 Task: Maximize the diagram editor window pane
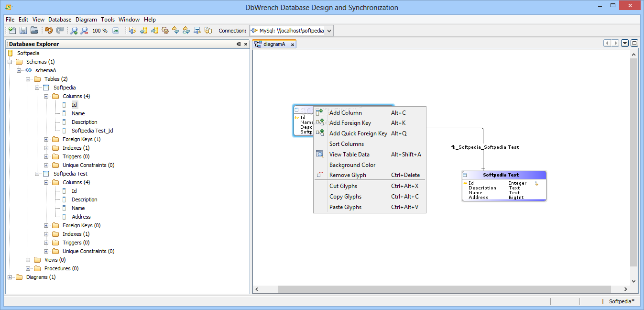point(634,44)
